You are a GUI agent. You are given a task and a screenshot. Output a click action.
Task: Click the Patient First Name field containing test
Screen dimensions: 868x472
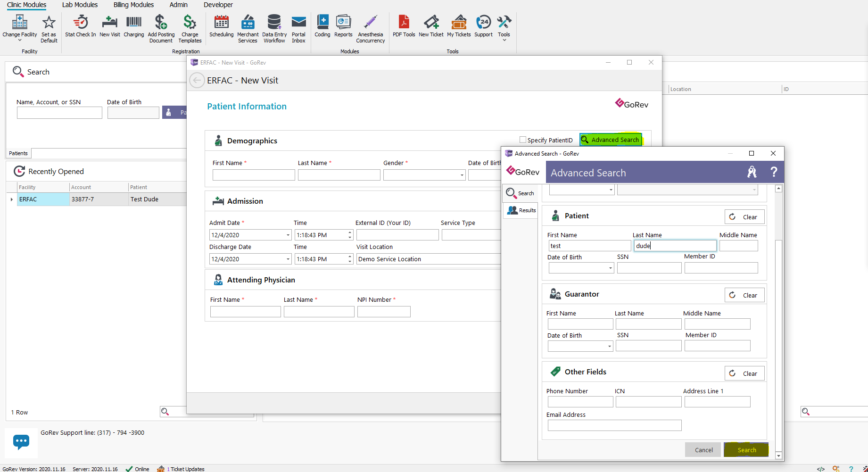589,246
